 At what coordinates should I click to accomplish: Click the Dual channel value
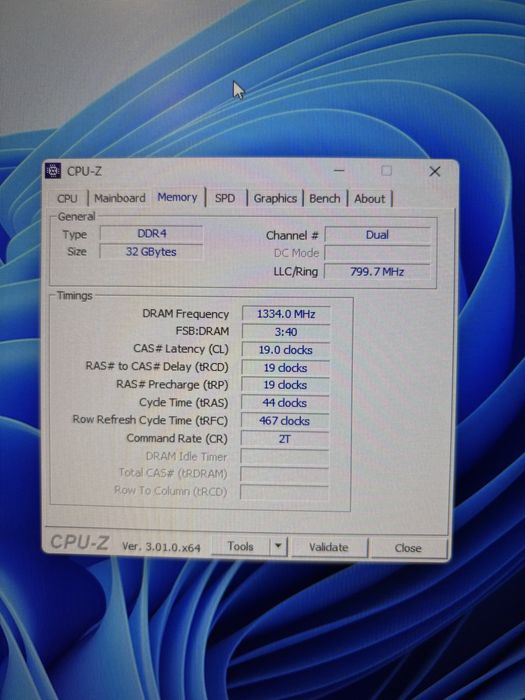(377, 235)
